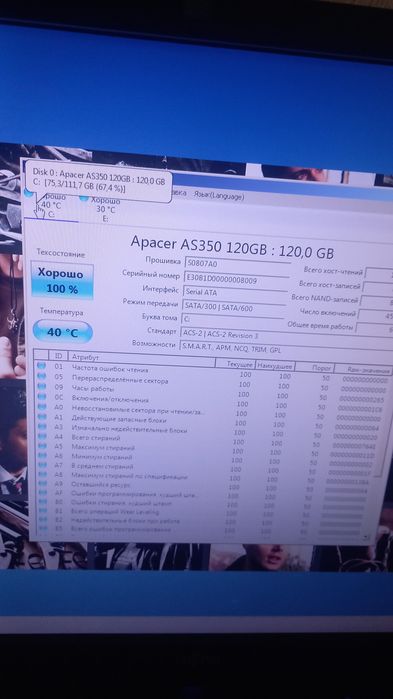Viewport: 393px width, 699px height.
Task: Click the 40 °C temperature button
Action: [62, 332]
